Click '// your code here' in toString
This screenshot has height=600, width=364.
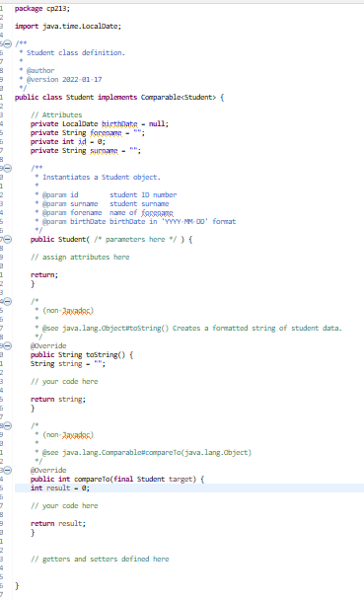[64, 382]
